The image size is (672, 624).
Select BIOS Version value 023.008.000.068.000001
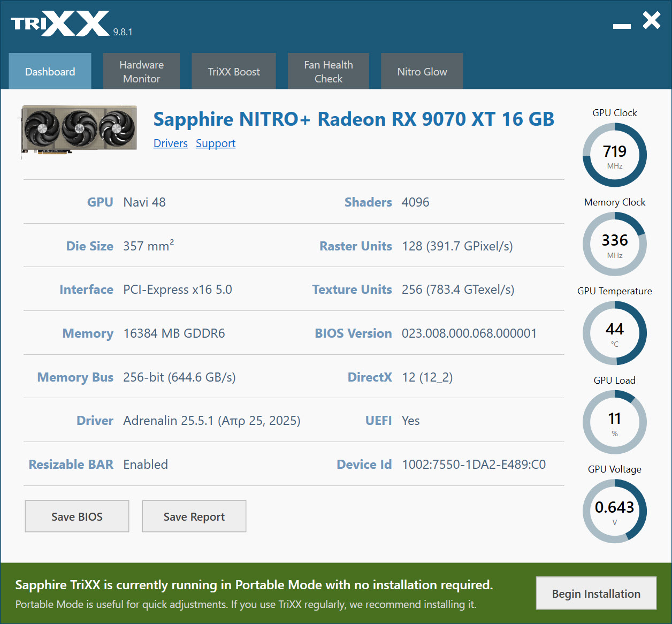[469, 333]
